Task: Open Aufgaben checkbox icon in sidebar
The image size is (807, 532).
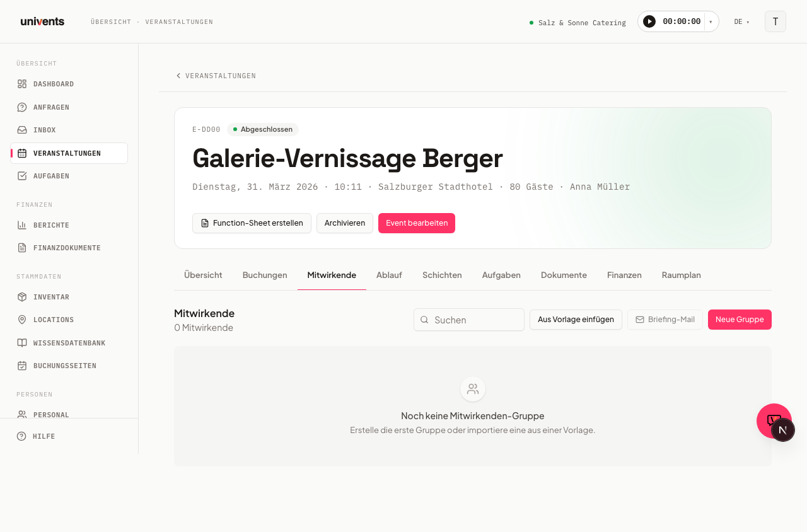Action: tap(22, 176)
